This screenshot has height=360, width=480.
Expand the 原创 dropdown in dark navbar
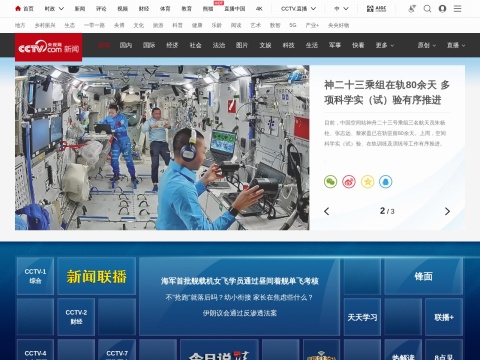coord(427,45)
